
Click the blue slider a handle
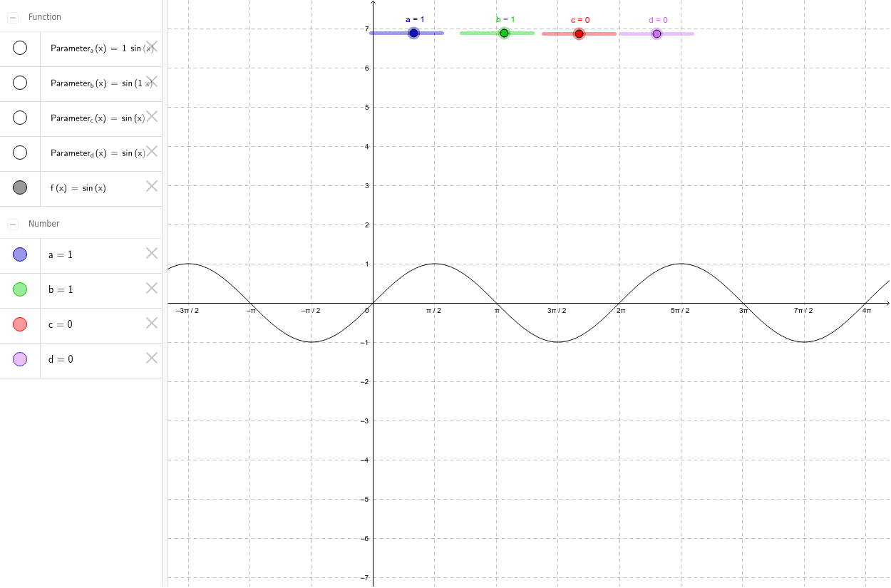click(x=413, y=33)
